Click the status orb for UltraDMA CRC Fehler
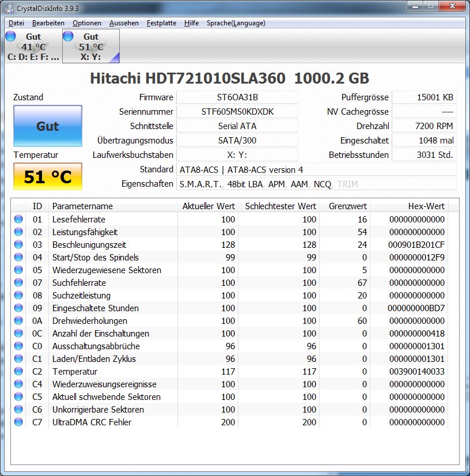The width and height of the screenshot is (470, 476). point(18,422)
